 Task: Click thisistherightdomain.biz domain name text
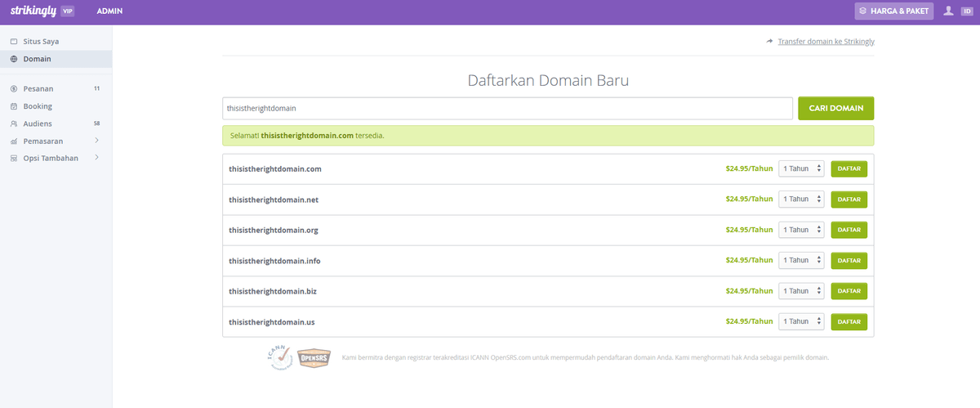pos(272,291)
